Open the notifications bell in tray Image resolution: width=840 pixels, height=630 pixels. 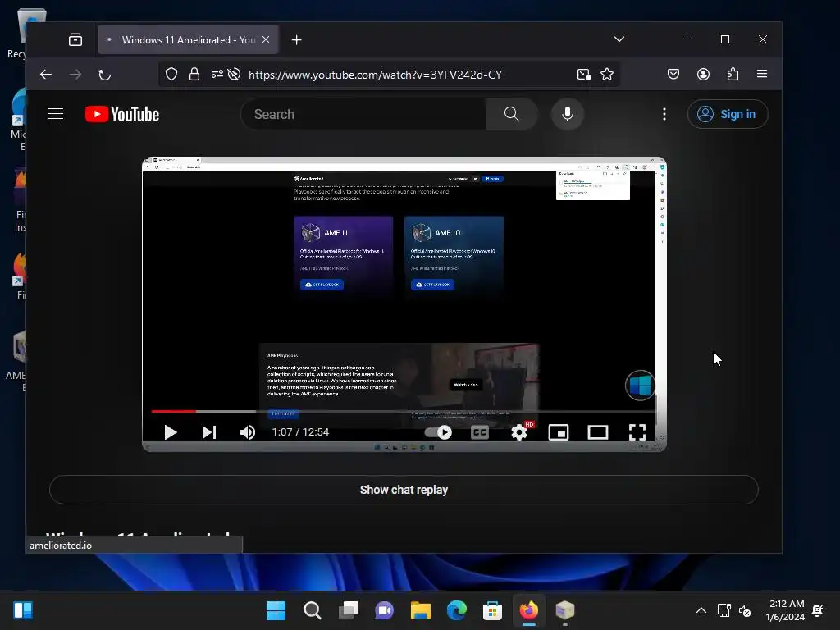coord(818,610)
